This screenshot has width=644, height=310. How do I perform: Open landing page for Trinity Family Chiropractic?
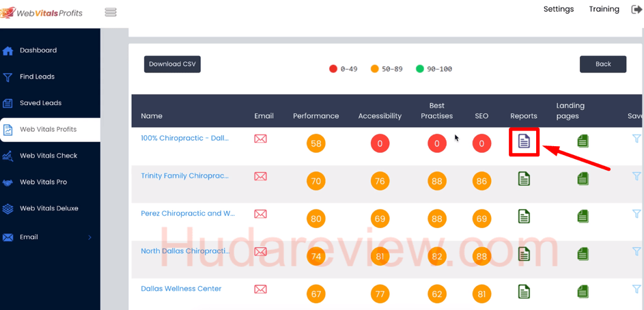(583, 179)
